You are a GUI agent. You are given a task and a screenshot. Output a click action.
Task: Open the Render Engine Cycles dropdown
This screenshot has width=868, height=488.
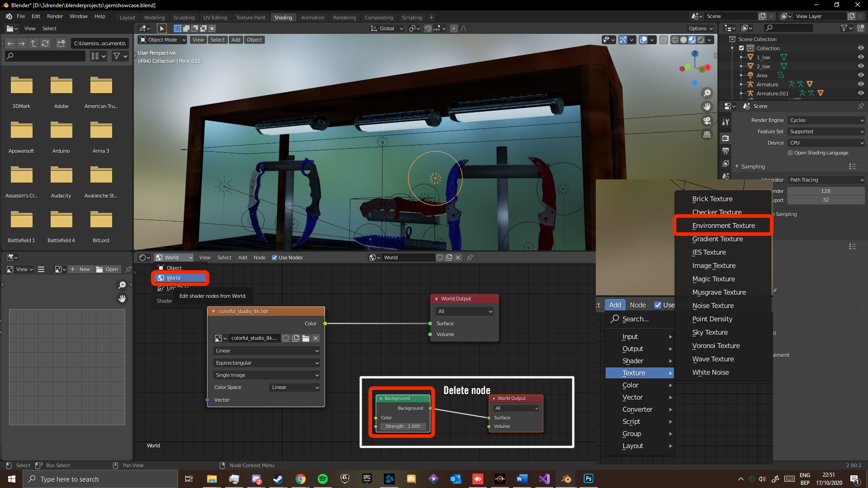point(826,120)
